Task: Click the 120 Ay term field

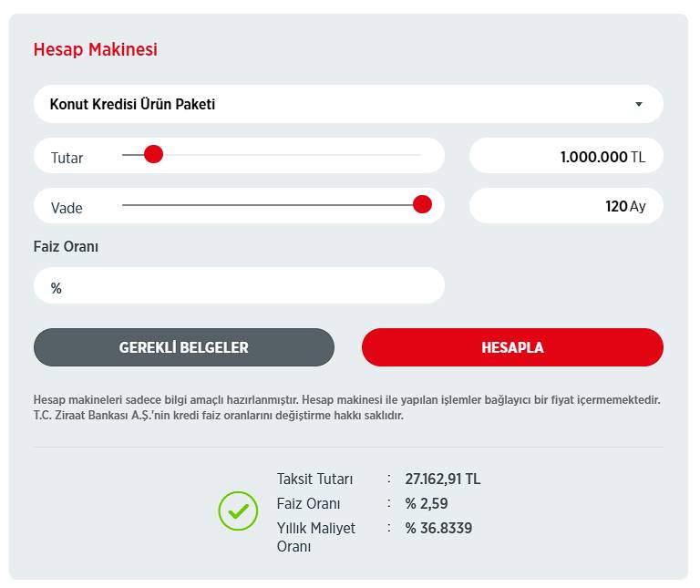Action: pos(566,206)
